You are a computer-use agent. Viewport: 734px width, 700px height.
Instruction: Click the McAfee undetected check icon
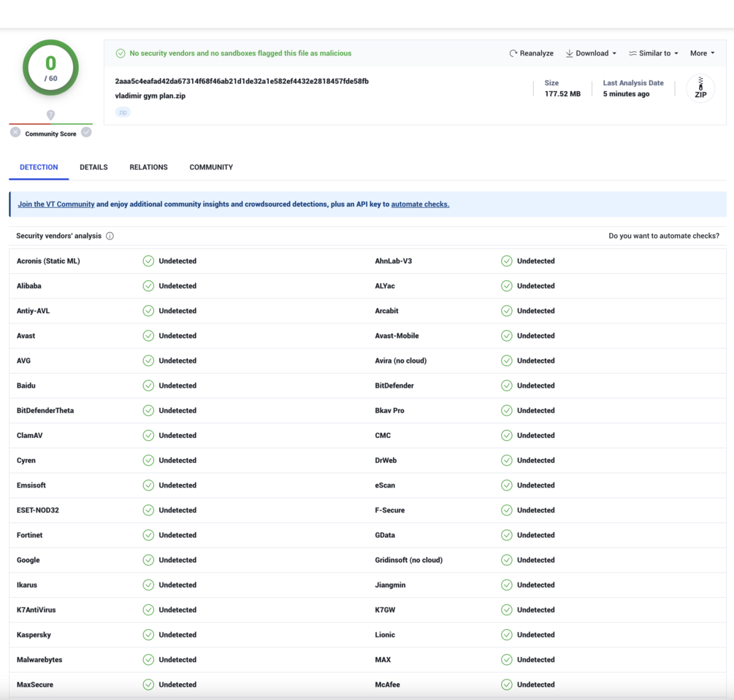[507, 685]
